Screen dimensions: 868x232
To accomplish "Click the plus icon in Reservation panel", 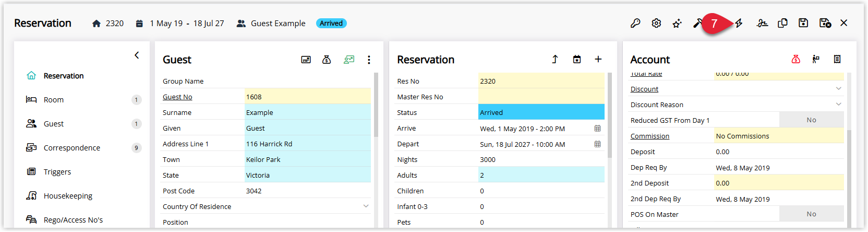I will [598, 60].
